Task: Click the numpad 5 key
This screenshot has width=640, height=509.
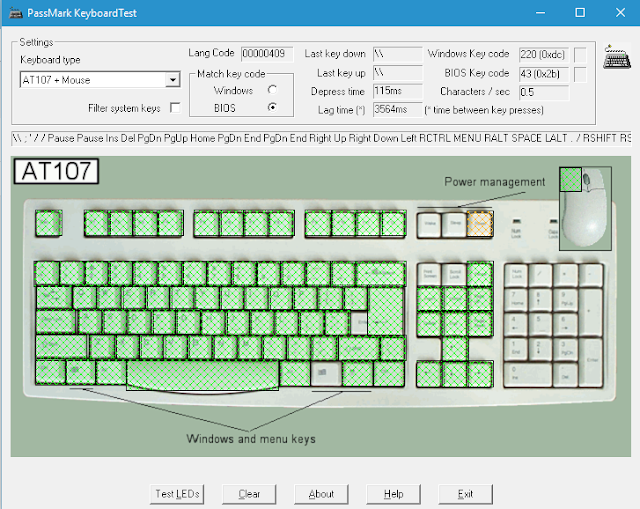Action: (x=541, y=324)
